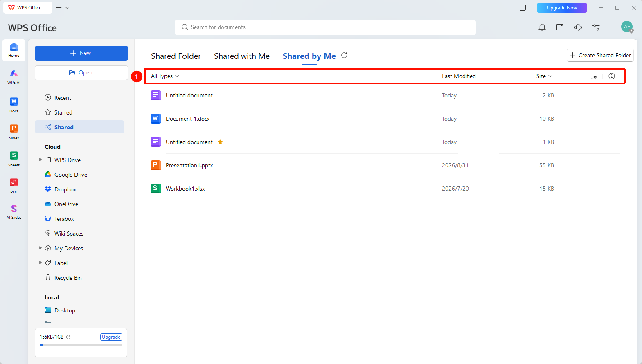The height and width of the screenshot is (364, 642).
Task: Open the new tab dropdown arrow
Action: point(67,8)
